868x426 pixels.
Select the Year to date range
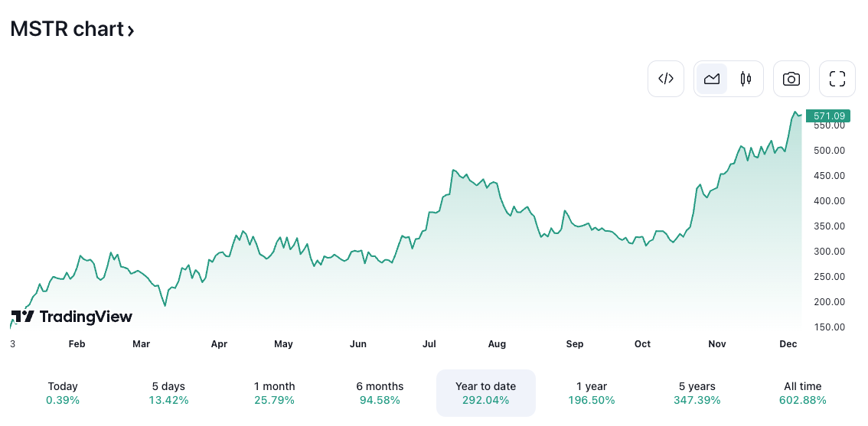point(486,393)
